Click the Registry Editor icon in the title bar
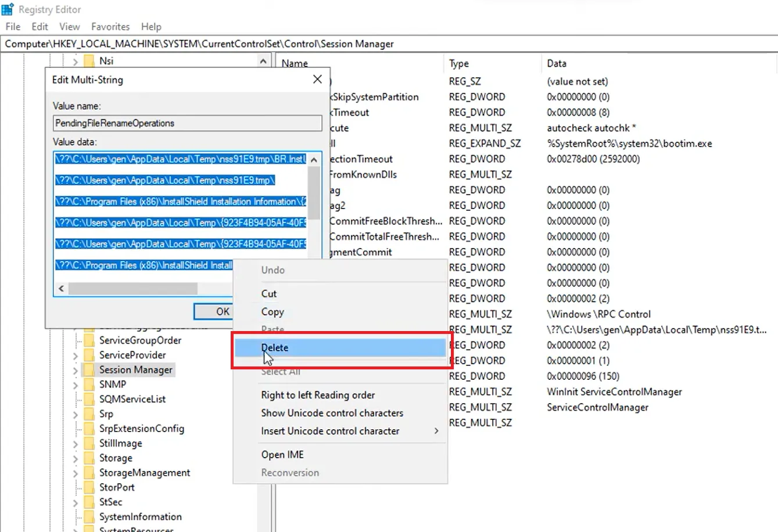 tap(8, 9)
